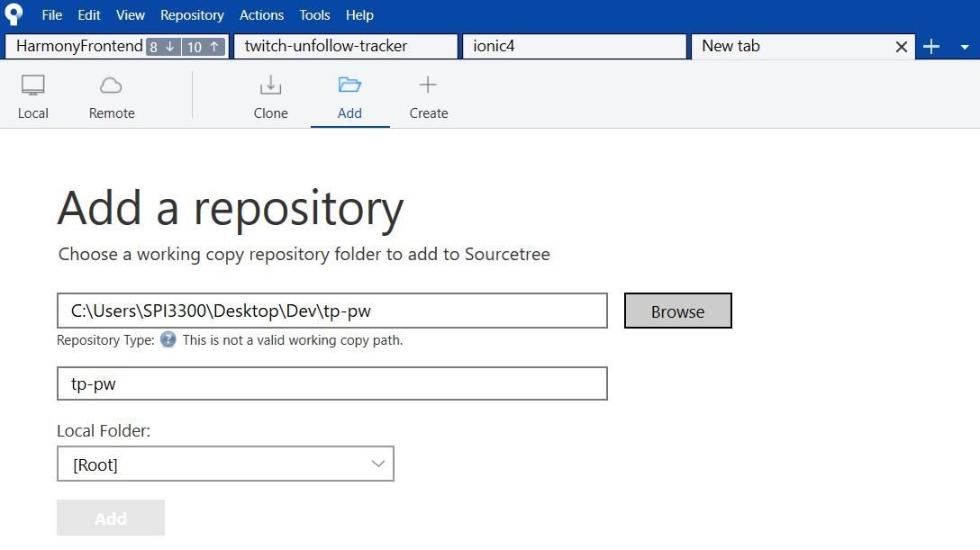Open the Edit menu
The height and width of the screenshot is (550, 980).
click(89, 15)
